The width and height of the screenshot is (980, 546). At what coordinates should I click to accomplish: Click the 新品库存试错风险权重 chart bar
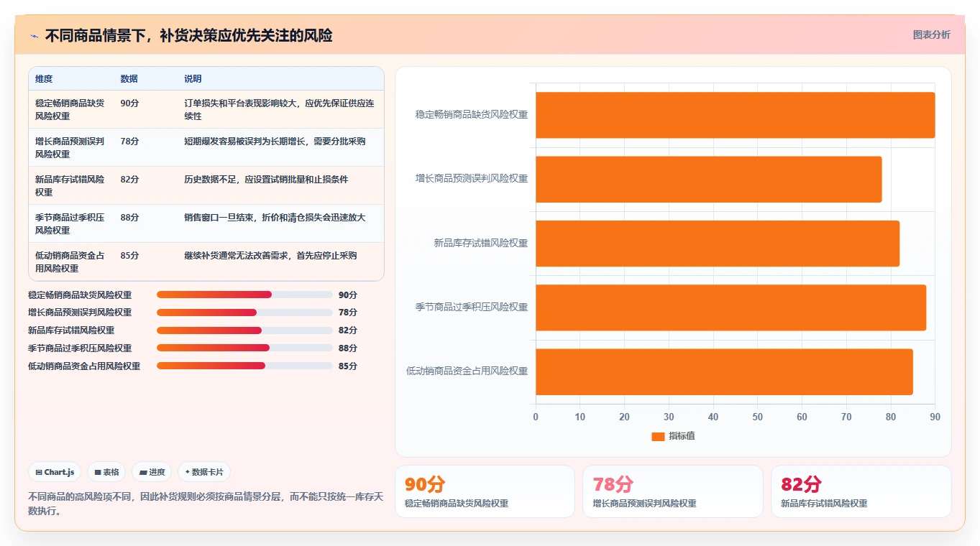(718, 243)
